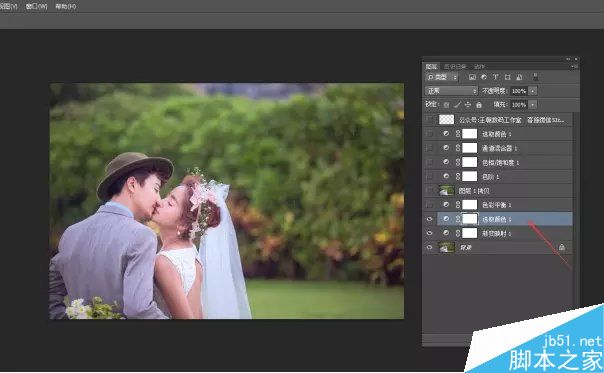The image size is (604, 373).
Task: Click mask link chain on 色彩平衡 1 layer
Action: [458, 205]
